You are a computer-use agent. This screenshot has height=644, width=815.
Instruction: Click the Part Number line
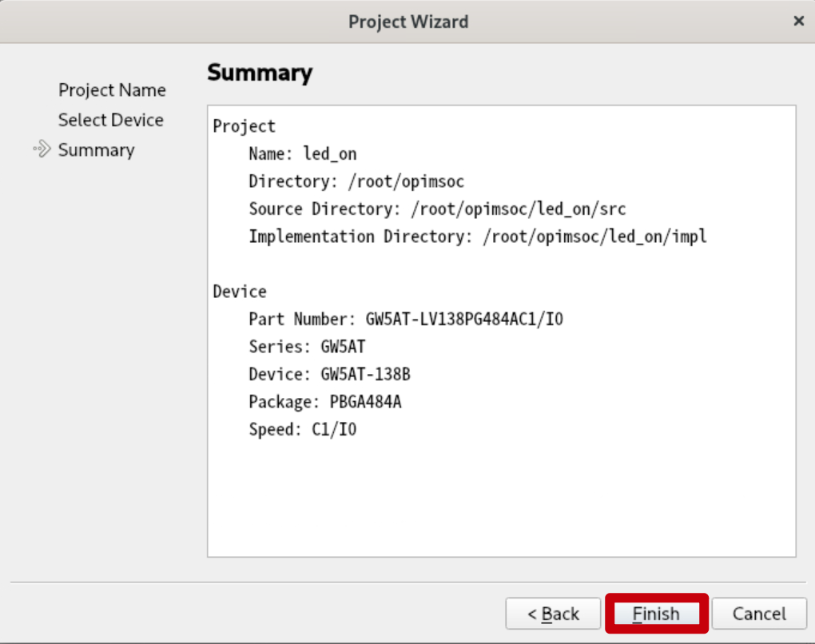click(x=406, y=319)
